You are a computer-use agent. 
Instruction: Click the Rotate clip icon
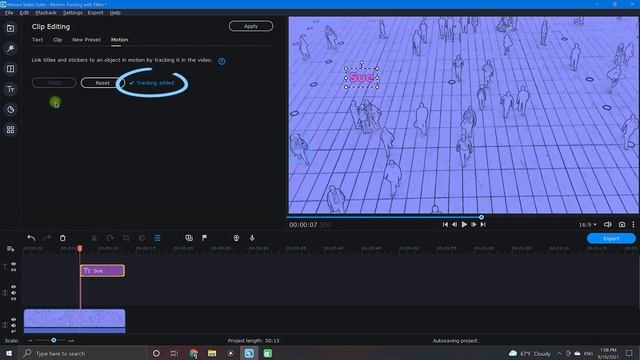(x=110, y=238)
